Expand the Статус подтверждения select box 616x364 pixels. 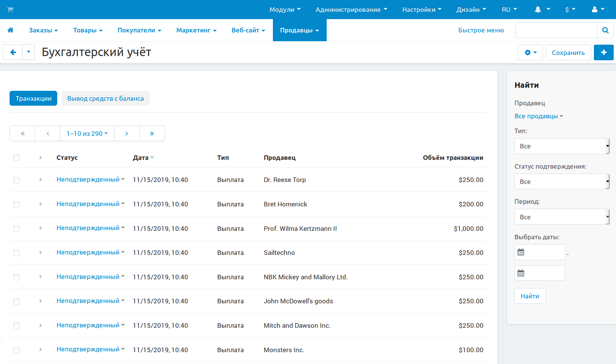click(561, 182)
